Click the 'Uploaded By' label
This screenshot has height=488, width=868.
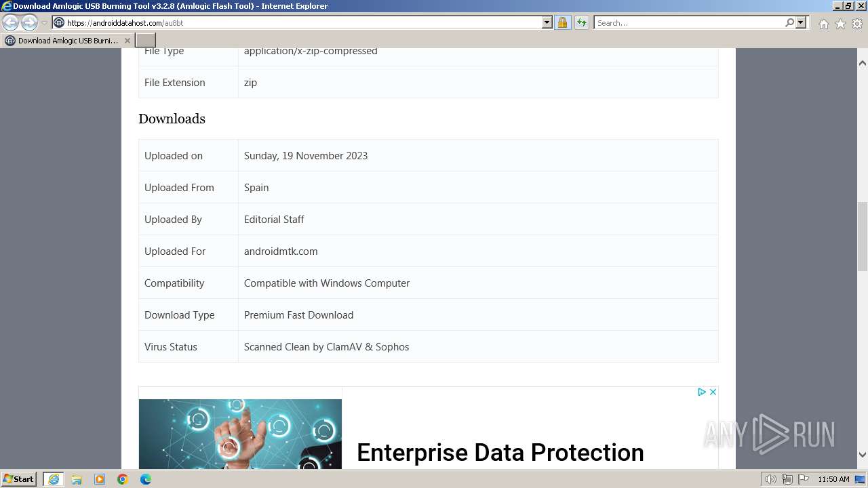(173, 219)
